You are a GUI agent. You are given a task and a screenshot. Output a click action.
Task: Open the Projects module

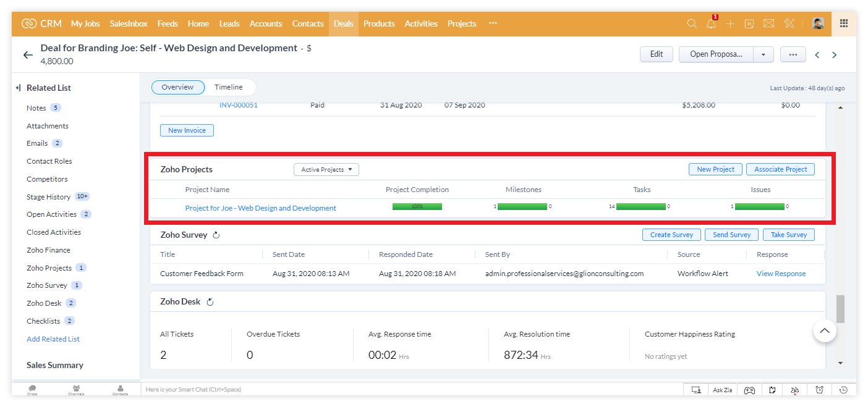pos(462,23)
